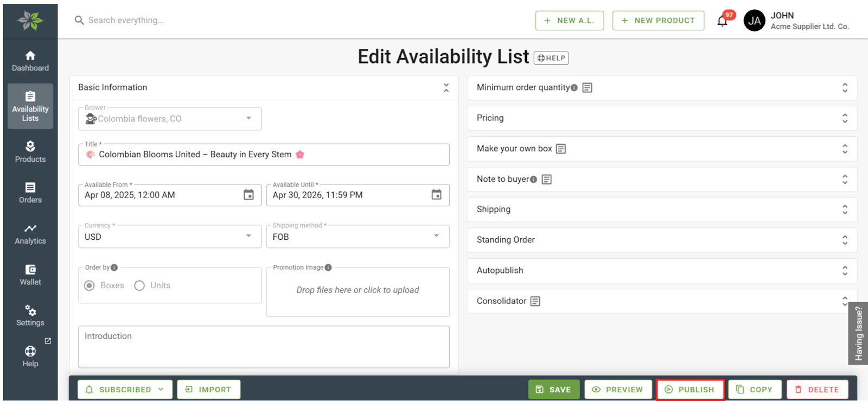The height and width of the screenshot is (401, 868).
Task: Click the notification bell icon
Action: (x=722, y=21)
